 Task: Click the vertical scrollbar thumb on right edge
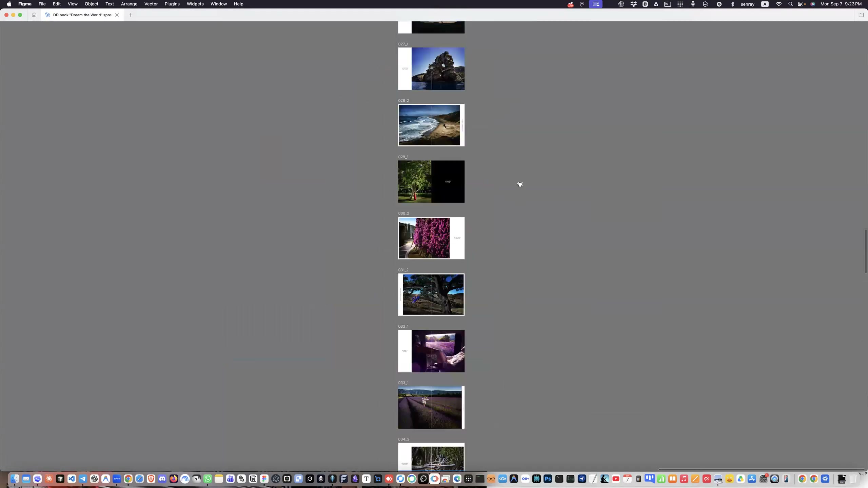(866, 251)
